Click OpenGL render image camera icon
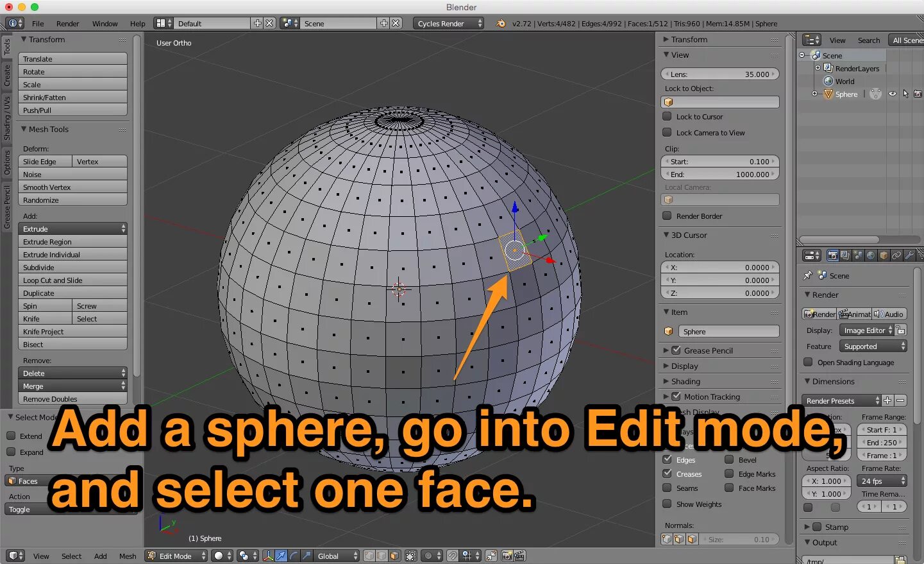Image resolution: width=924 pixels, height=564 pixels. (507, 556)
